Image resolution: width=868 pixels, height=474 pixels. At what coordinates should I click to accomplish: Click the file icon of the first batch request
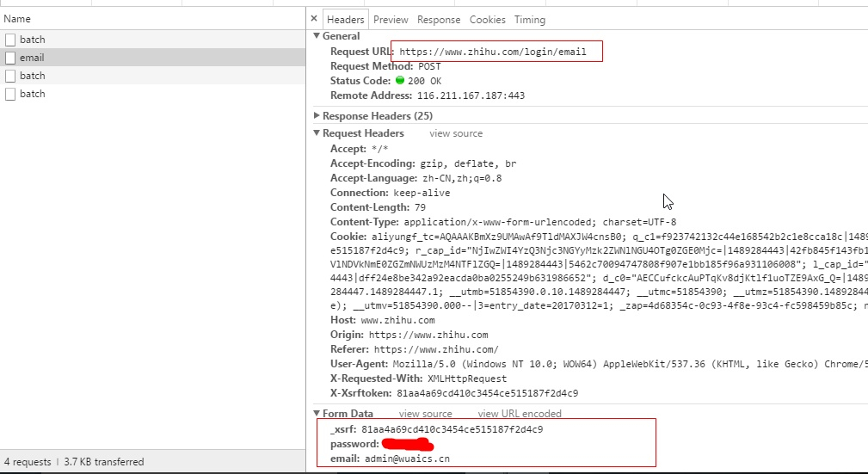[10, 40]
